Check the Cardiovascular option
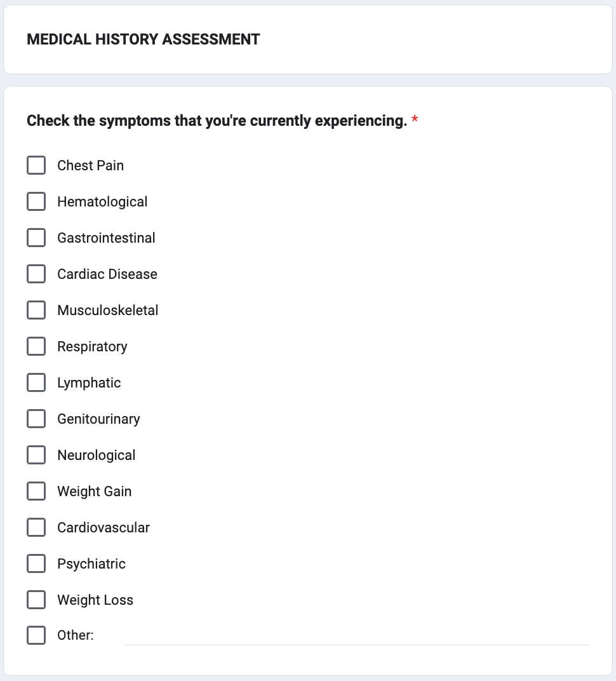The image size is (616, 681). [36, 527]
